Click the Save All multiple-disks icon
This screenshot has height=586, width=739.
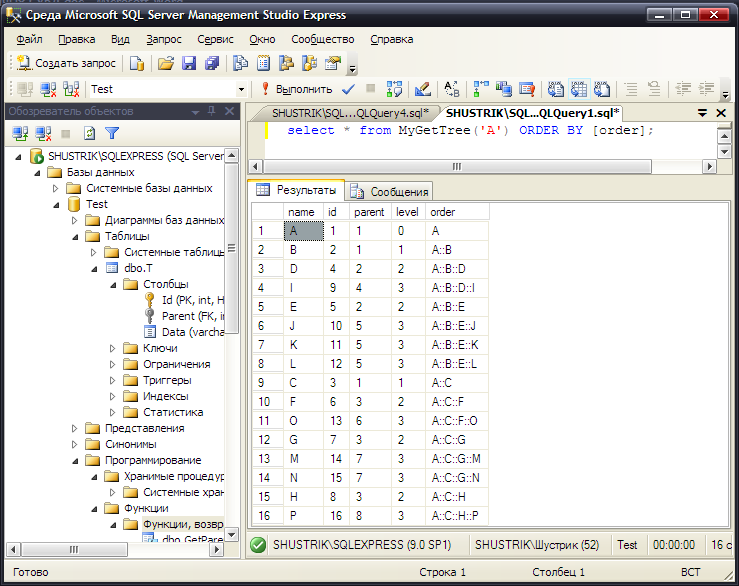pos(212,63)
